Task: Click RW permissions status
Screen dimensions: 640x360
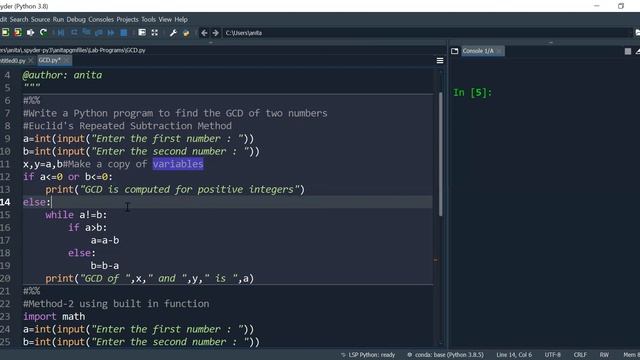Action: click(604, 355)
